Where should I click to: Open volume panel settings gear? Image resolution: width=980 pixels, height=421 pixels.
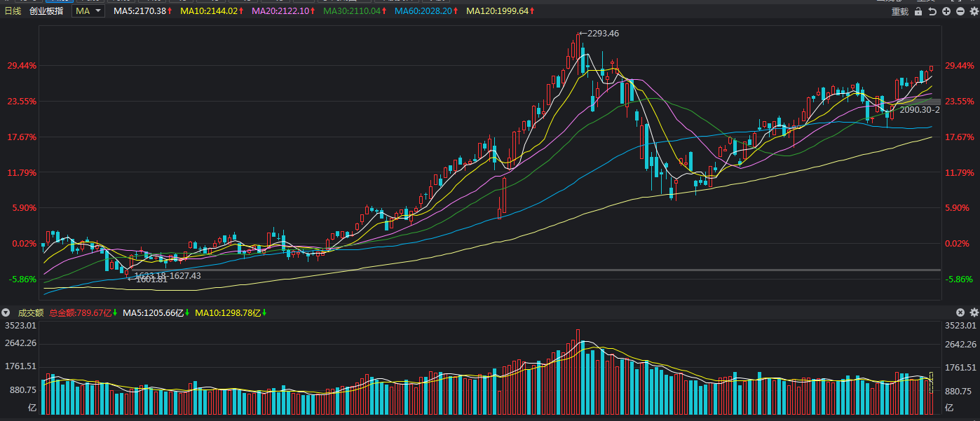click(974, 312)
